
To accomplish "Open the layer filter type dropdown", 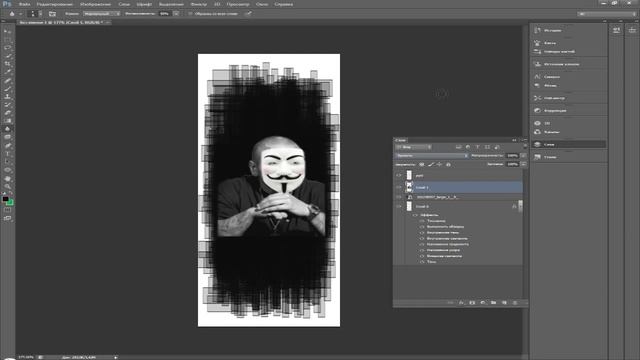I will pyautogui.click(x=413, y=147).
